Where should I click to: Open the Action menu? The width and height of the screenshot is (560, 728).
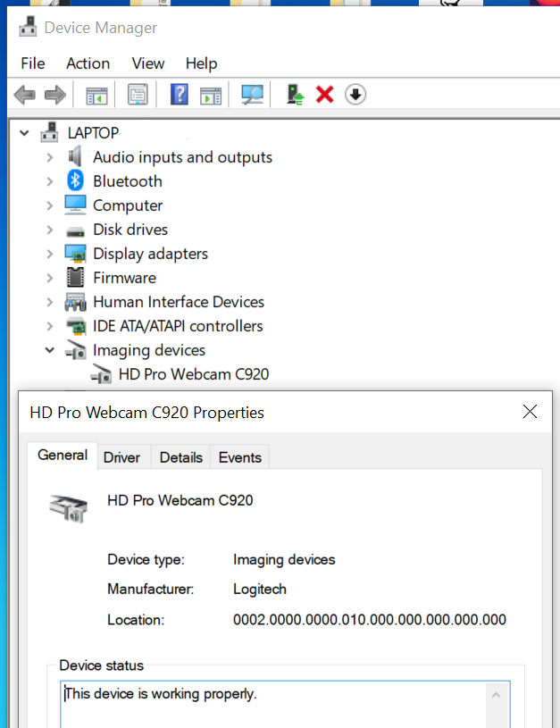88,63
